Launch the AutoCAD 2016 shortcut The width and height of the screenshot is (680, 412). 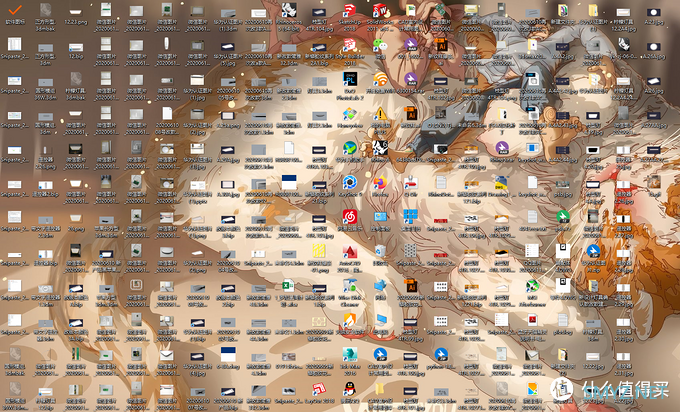pyautogui.click(x=350, y=252)
